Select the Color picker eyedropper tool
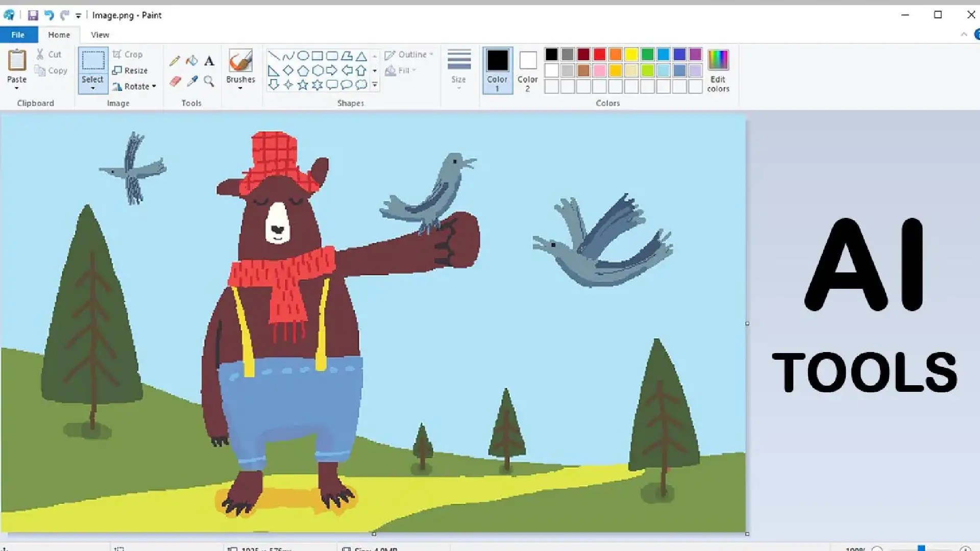980x551 pixels. (192, 81)
